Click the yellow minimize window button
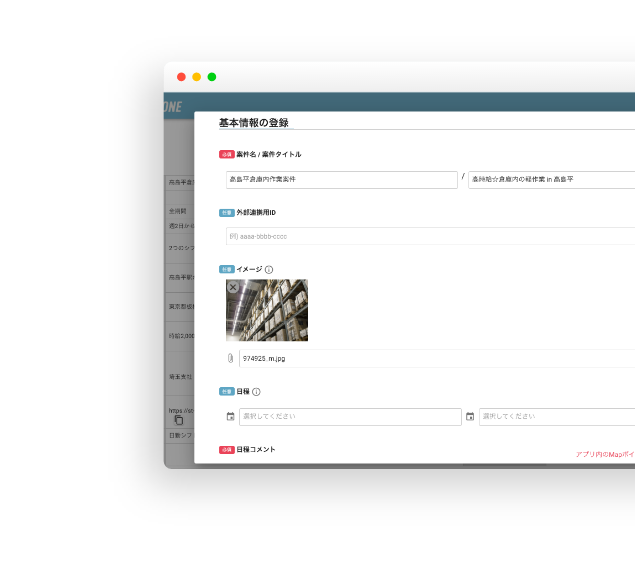The image size is (635, 574). coord(196,77)
